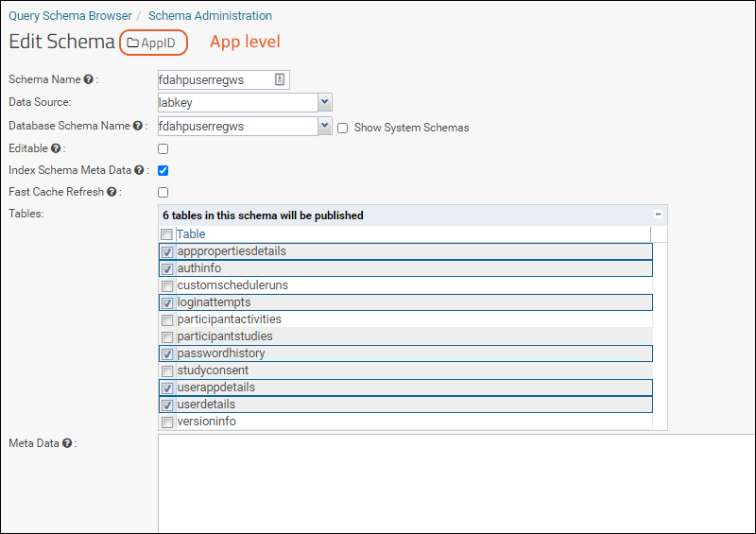Check the Show System Schemas box

343,128
